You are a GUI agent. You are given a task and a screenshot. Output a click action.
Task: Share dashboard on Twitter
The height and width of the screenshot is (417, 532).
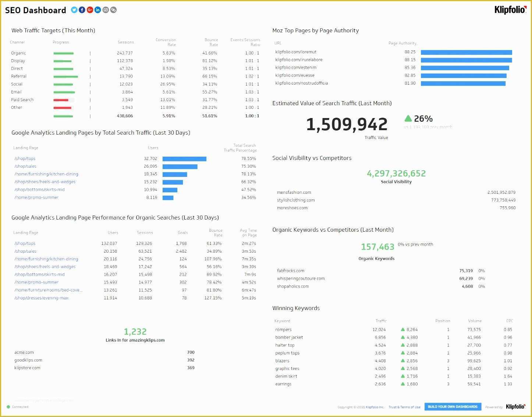tap(74, 10)
